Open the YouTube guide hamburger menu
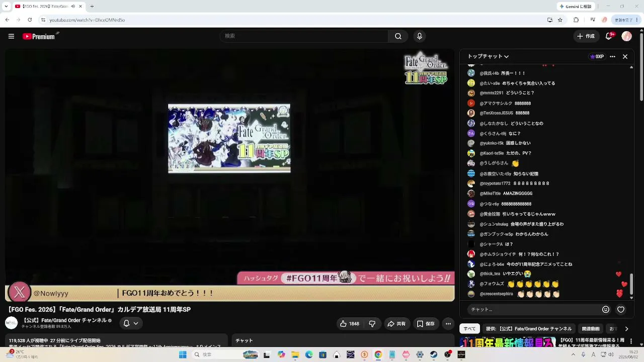This screenshot has height=362, width=644. click(x=11, y=36)
